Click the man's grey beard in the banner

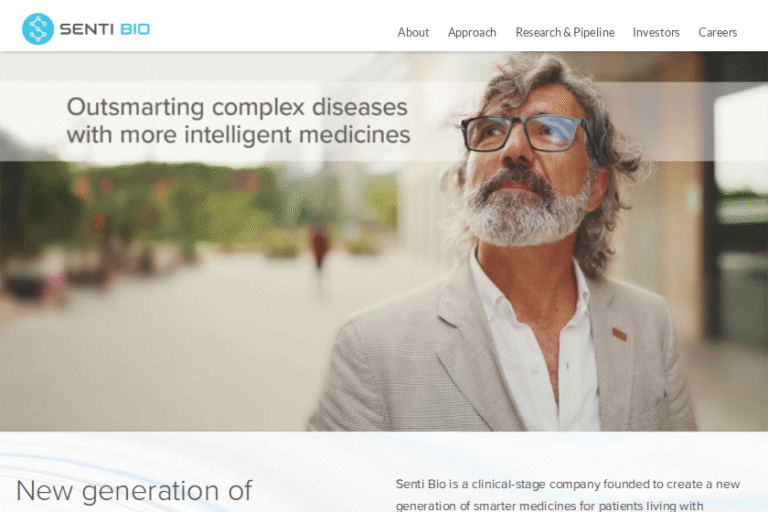(x=525, y=212)
